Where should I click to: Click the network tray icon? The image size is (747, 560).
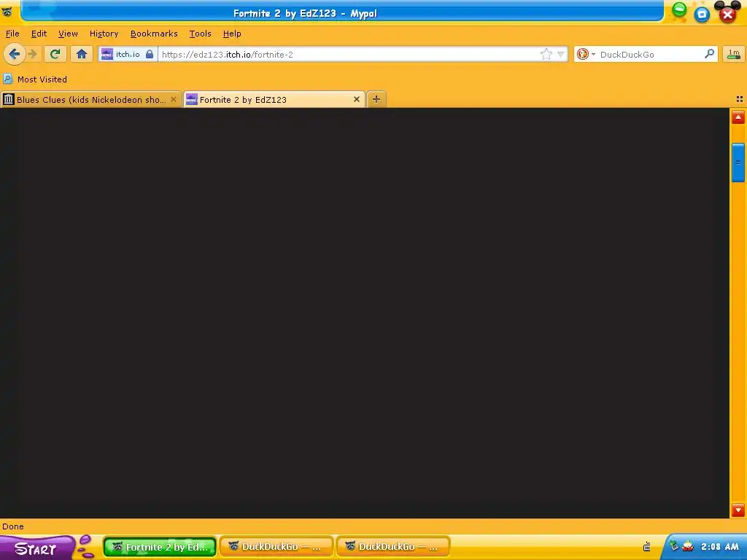pos(673,545)
